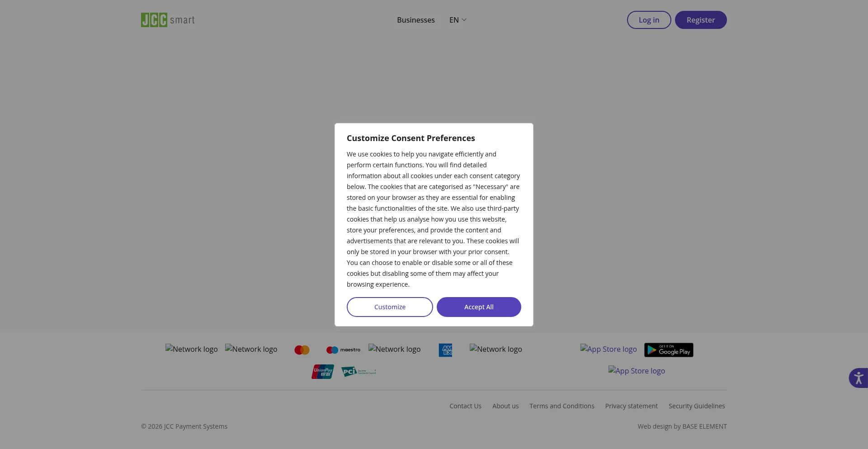Open the About us link

tap(505, 406)
